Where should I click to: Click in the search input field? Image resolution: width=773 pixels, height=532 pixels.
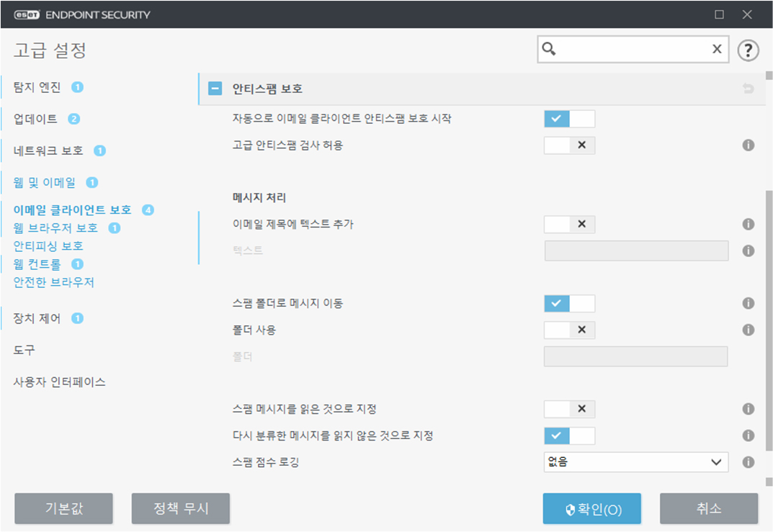633,49
